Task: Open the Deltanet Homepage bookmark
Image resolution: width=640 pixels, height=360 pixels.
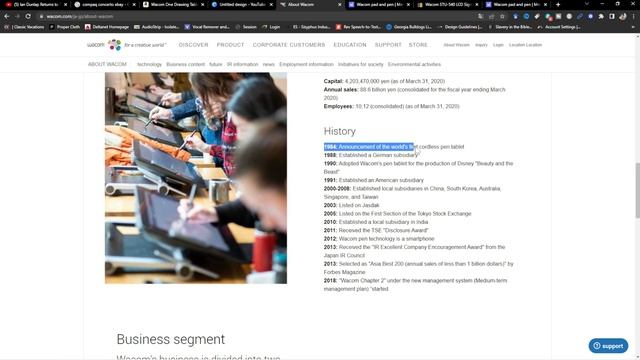Action: pyautogui.click(x=107, y=27)
